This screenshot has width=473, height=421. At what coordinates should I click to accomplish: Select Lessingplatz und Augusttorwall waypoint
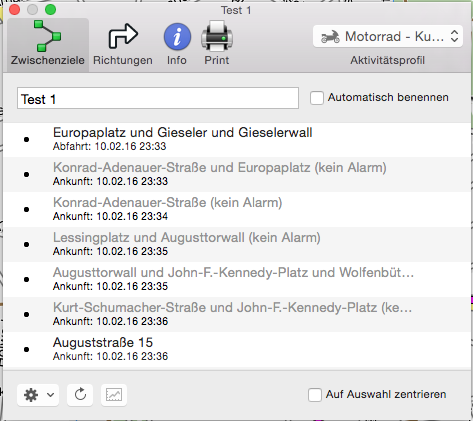click(237, 244)
